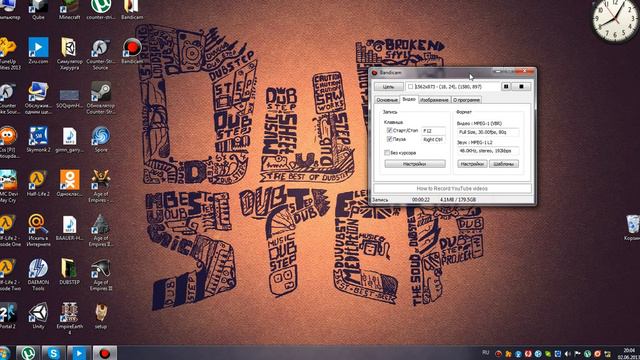640x360 pixels.
Task: Select the Видео tab
Action: tap(408, 99)
